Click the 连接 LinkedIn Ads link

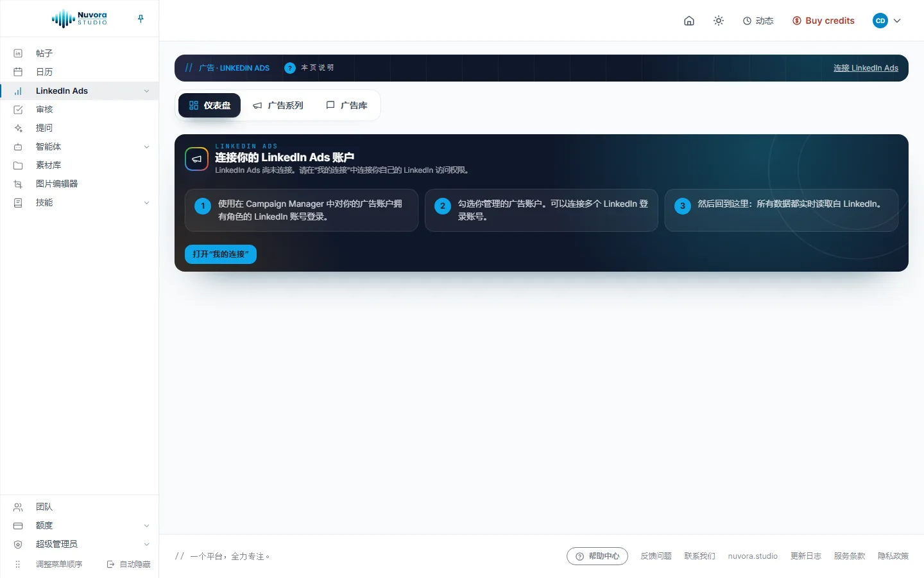tap(866, 68)
